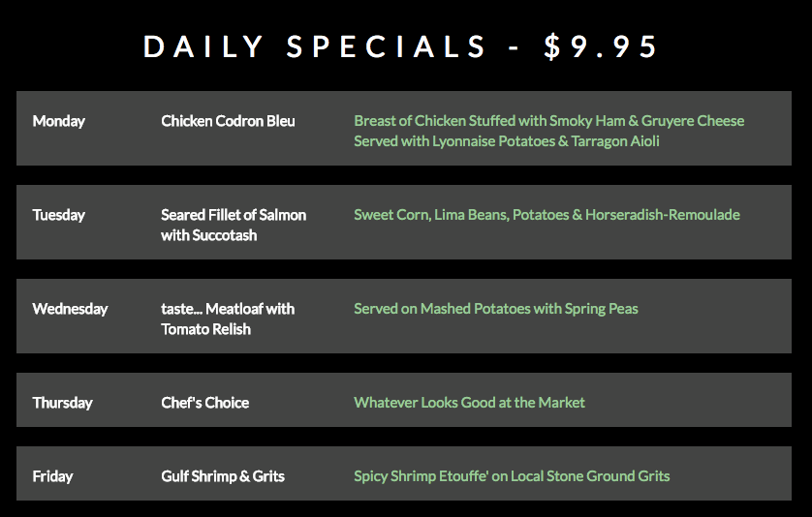812x517 pixels.
Task: Click Breast of Chicken Stuffed description line
Action: pyautogui.click(x=549, y=121)
